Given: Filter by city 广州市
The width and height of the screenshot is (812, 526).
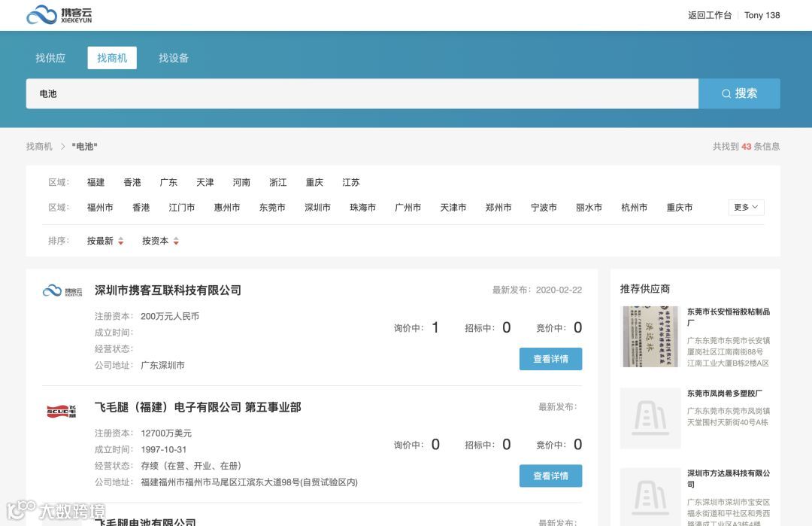Looking at the screenshot, I should pyautogui.click(x=408, y=207).
